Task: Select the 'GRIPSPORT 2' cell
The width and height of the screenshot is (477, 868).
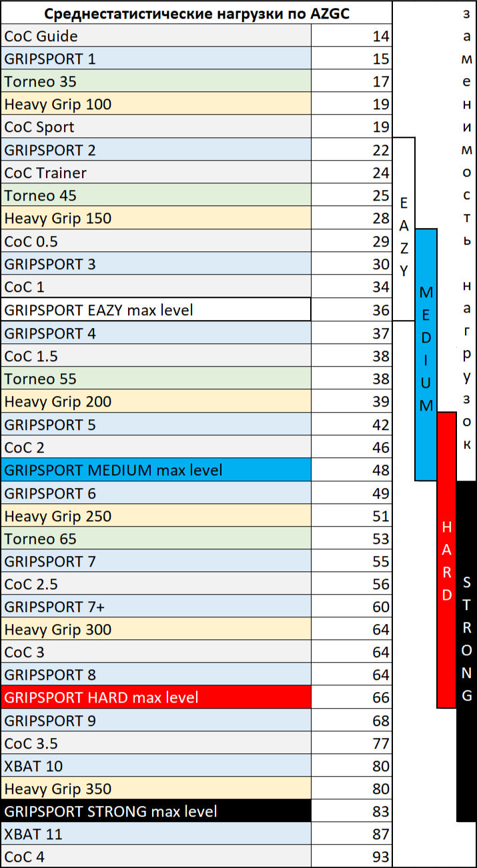Action: [x=156, y=150]
